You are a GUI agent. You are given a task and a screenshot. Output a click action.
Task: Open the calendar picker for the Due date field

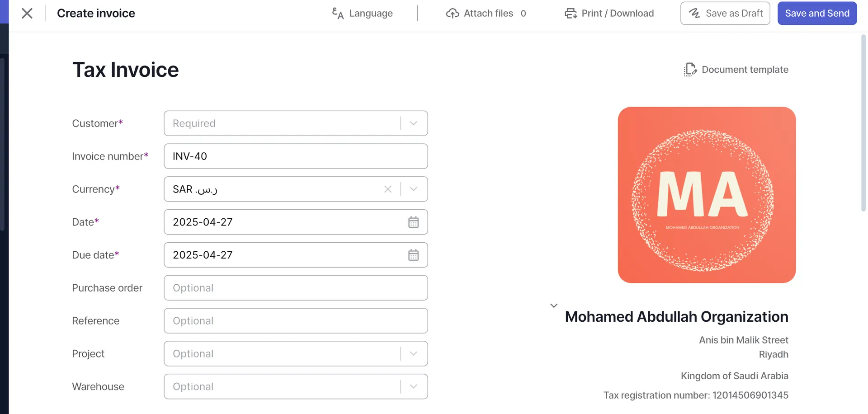click(x=413, y=255)
